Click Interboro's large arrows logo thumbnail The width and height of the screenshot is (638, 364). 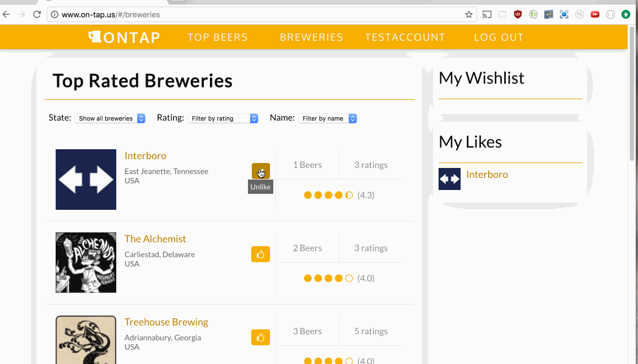click(86, 180)
